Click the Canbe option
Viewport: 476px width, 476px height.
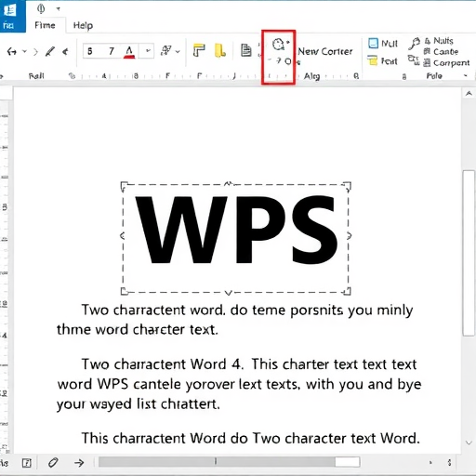pyautogui.click(x=441, y=51)
